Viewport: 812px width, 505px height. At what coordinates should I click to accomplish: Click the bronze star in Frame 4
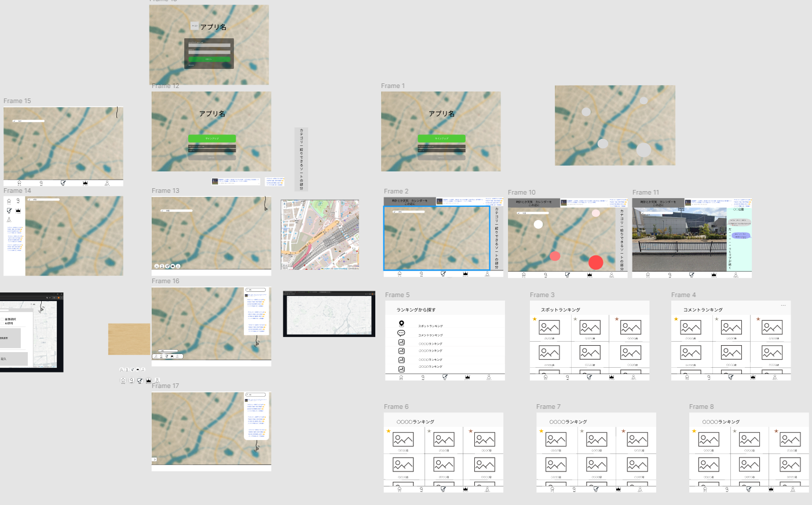pyautogui.click(x=758, y=319)
